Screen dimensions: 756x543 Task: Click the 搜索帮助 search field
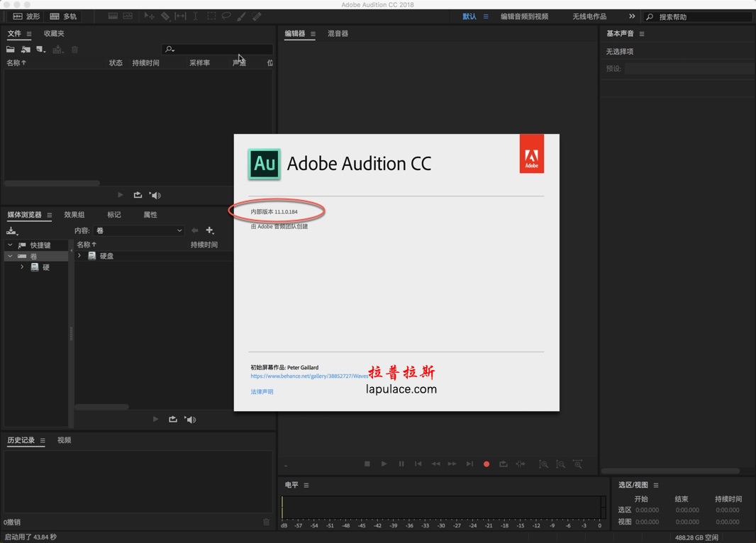point(698,17)
